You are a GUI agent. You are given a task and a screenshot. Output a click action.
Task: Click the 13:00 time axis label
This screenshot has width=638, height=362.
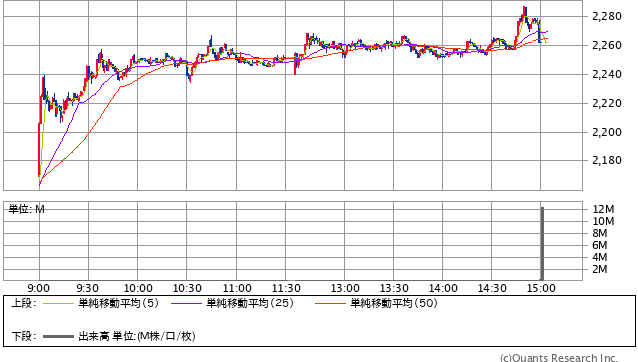pyautogui.click(x=345, y=288)
